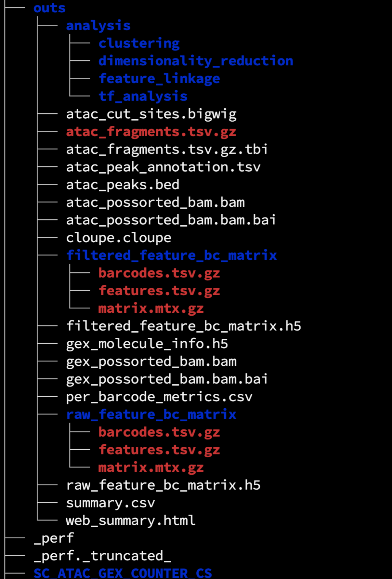The image size is (392, 579).
Task: Select the outs directory name
Action: tap(50, 8)
